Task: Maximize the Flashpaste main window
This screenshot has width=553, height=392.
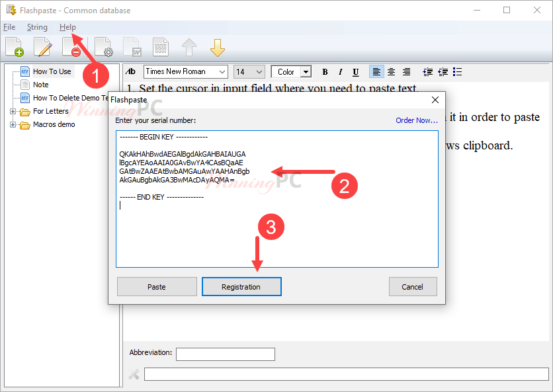Action: 507,10
